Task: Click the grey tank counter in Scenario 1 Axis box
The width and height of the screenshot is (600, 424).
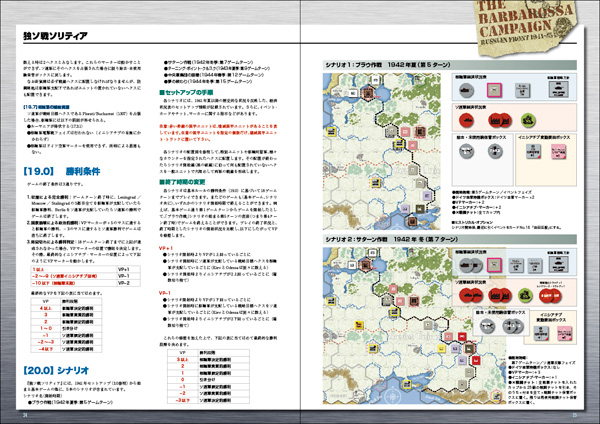Action: tap(466, 90)
